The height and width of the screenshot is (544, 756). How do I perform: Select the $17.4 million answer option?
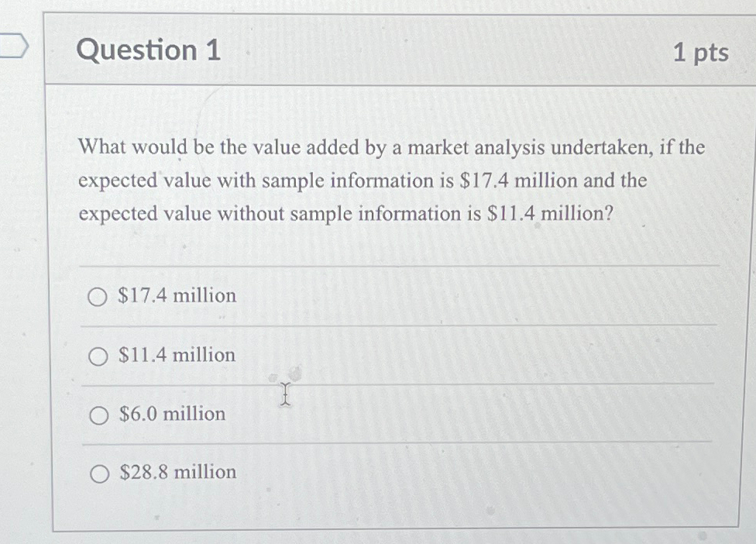pyautogui.click(x=98, y=296)
